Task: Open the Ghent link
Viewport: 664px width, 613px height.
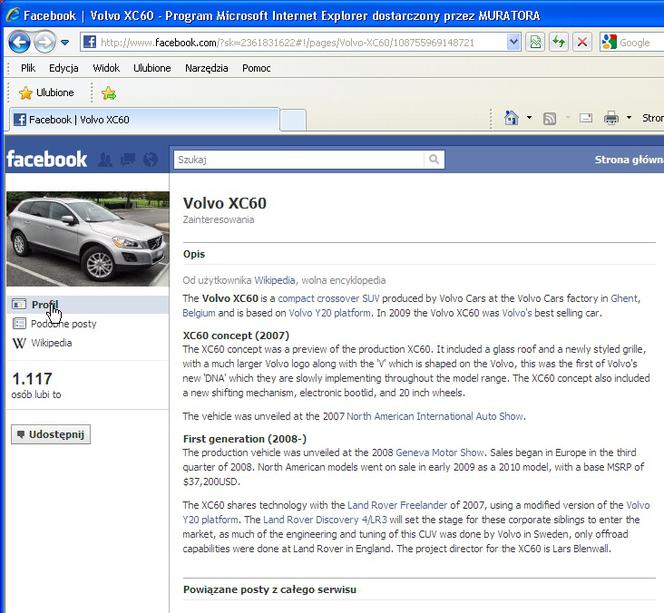Action: pyautogui.click(x=624, y=298)
